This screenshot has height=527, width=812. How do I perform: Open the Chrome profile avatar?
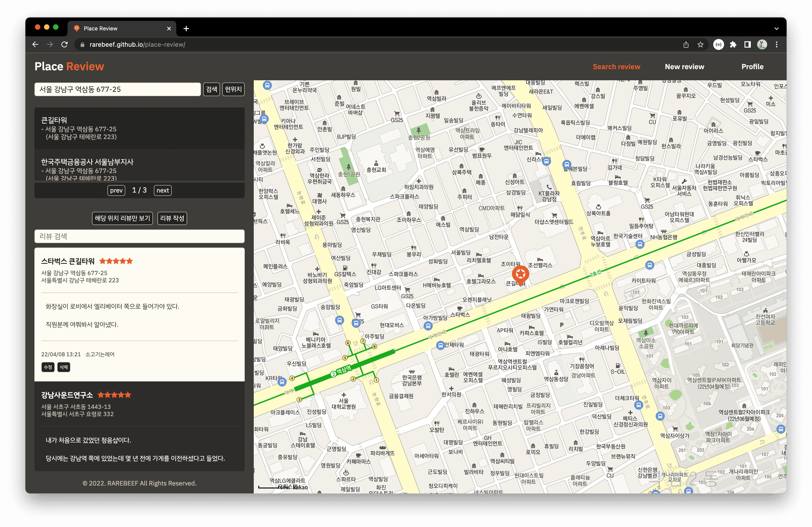(x=762, y=44)
